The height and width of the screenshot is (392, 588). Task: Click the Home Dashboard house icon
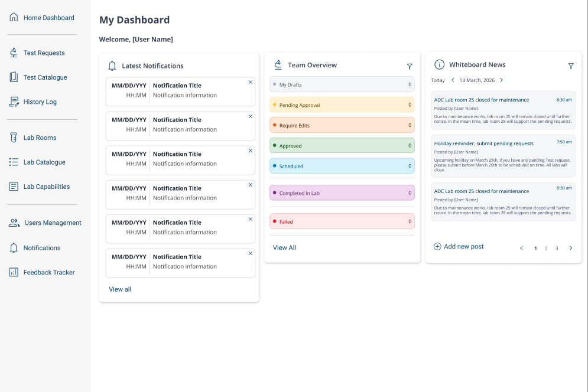coord(14,17)
